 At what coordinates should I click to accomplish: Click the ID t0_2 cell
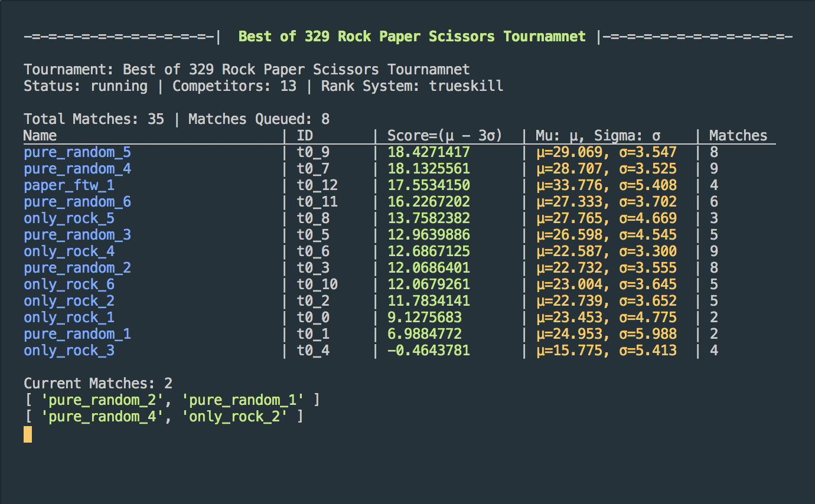click(x=313, y=301)
